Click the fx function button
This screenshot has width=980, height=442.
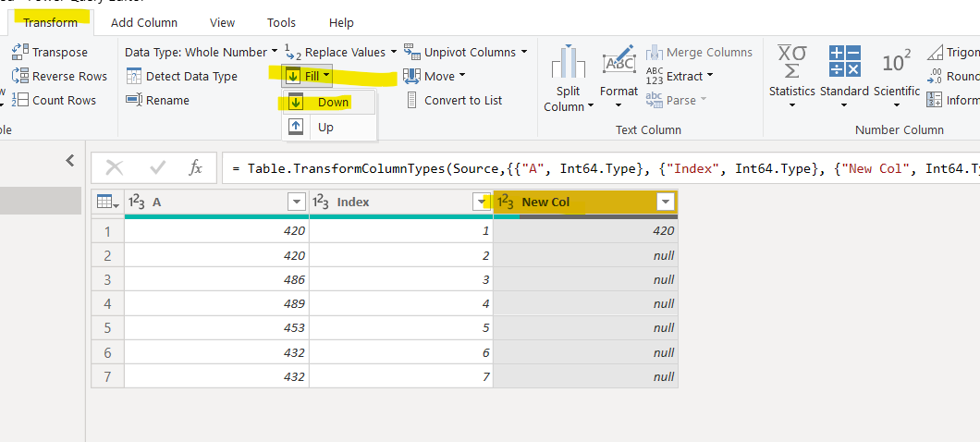click(x=196, y=167)
